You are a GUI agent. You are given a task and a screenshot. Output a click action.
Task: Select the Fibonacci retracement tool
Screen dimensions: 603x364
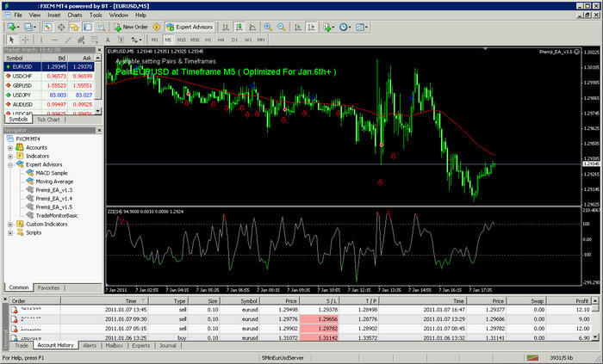[94, 40]
